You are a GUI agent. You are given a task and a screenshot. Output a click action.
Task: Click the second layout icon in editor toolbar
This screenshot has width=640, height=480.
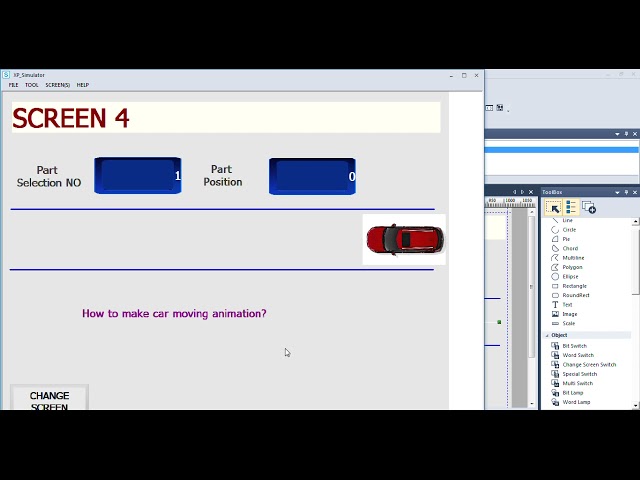coord(500,107)
